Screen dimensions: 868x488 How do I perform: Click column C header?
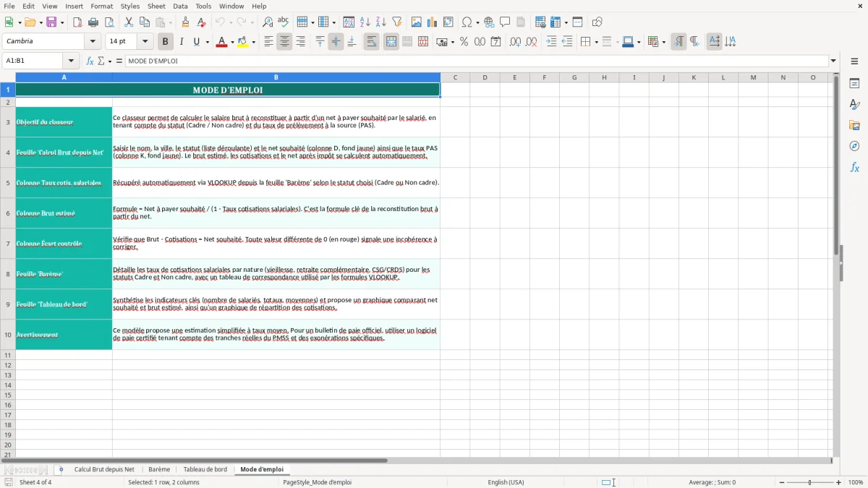click(x=455, y=77)
